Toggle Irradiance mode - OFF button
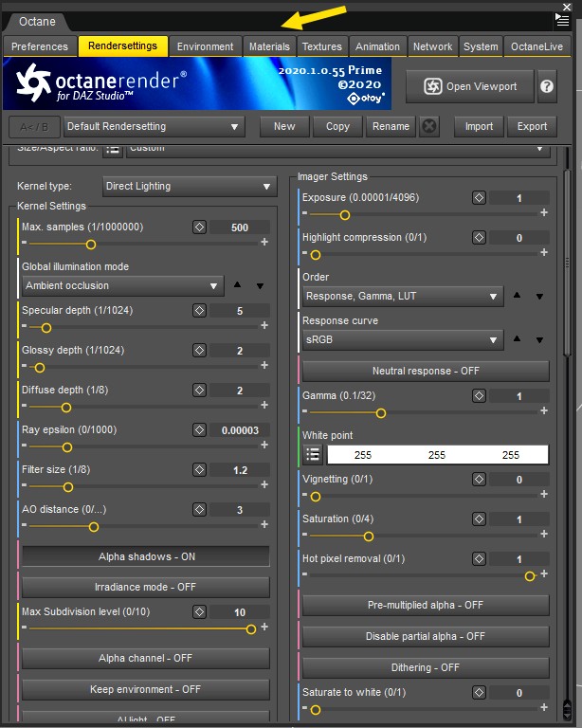 [x=146, y=587]
